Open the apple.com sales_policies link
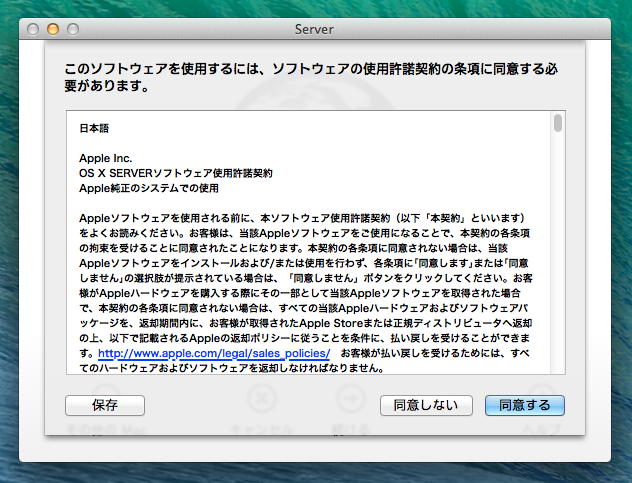632x483 pixels. click(x=214, y=353)
